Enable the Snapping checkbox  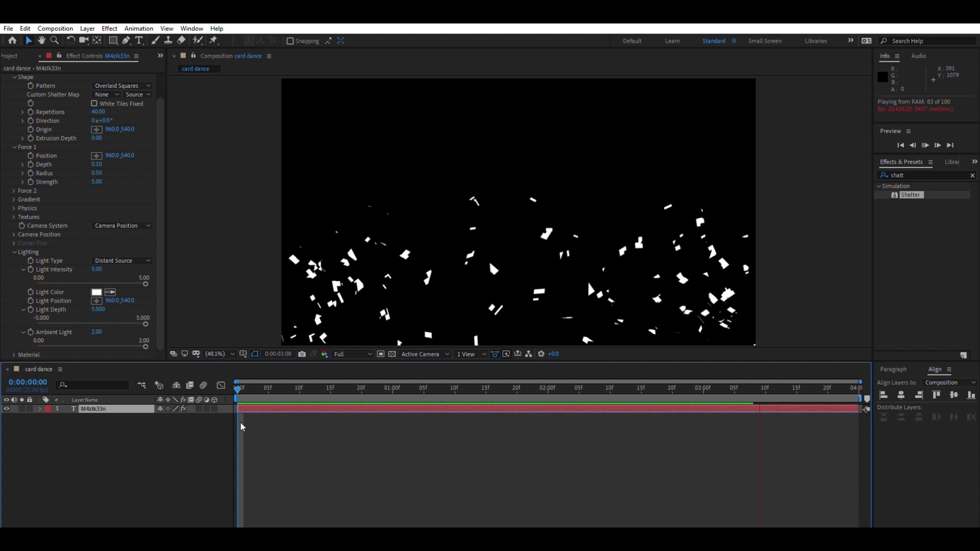(x=290, y=41)
